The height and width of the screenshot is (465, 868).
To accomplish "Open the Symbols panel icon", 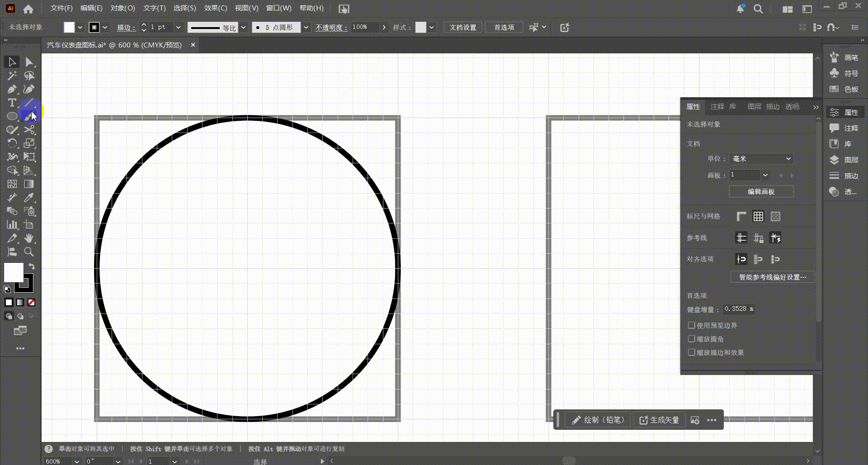I will coord(835,73).
